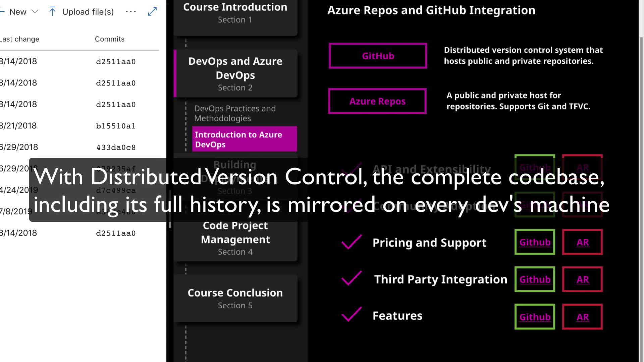Open Introduction to Azure DevOps lesson
This screenshot has width=644, height=362.
(x=244, y=139)
